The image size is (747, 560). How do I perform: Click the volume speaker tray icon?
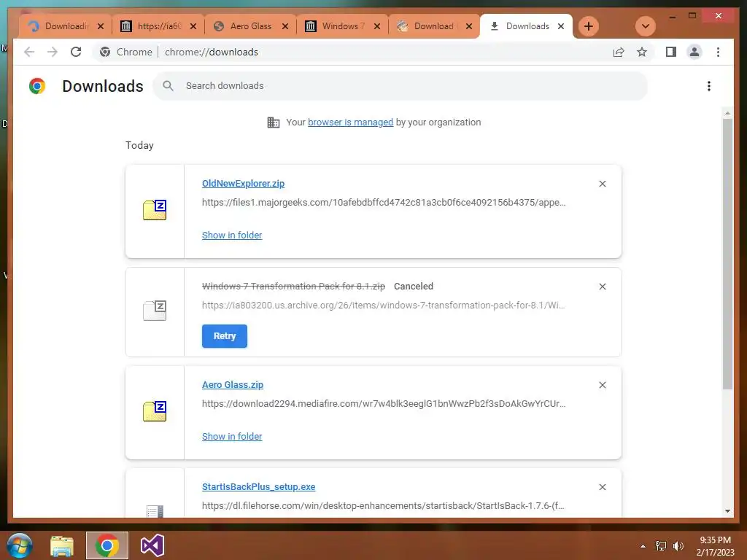click(678, 546)
